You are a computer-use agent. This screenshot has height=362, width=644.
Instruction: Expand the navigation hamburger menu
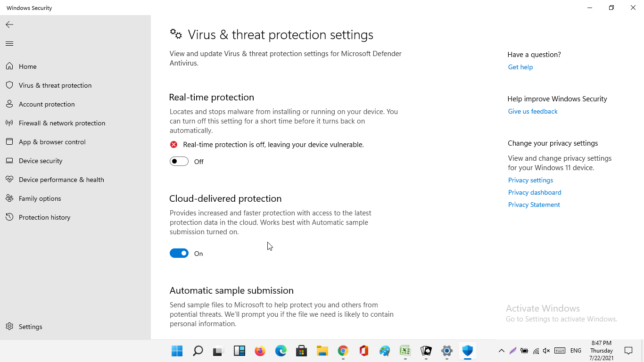[x=9, y=43]
